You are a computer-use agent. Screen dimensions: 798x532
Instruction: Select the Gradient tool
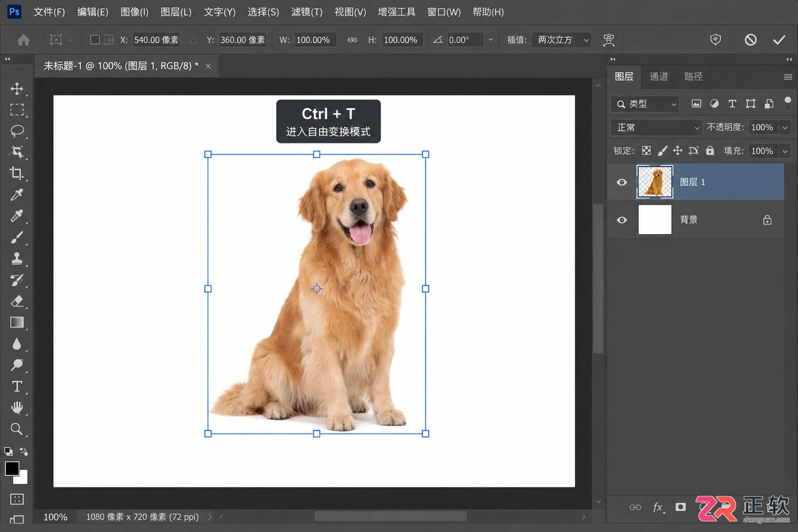[x=17, y=323]
